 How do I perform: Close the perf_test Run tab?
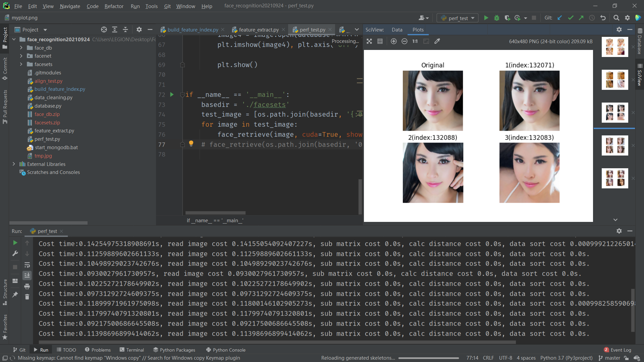tap(61, 231)
